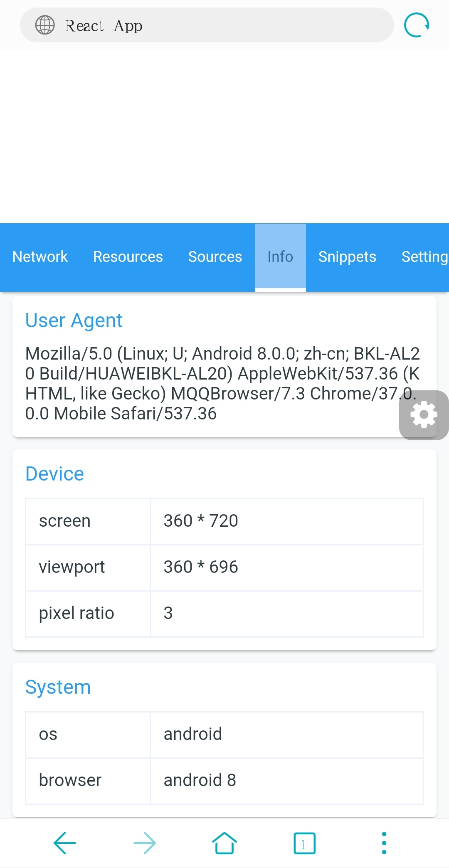
Task: Click the address bar to edit URL
Action: pyautogui.click(x=208, y=25)
